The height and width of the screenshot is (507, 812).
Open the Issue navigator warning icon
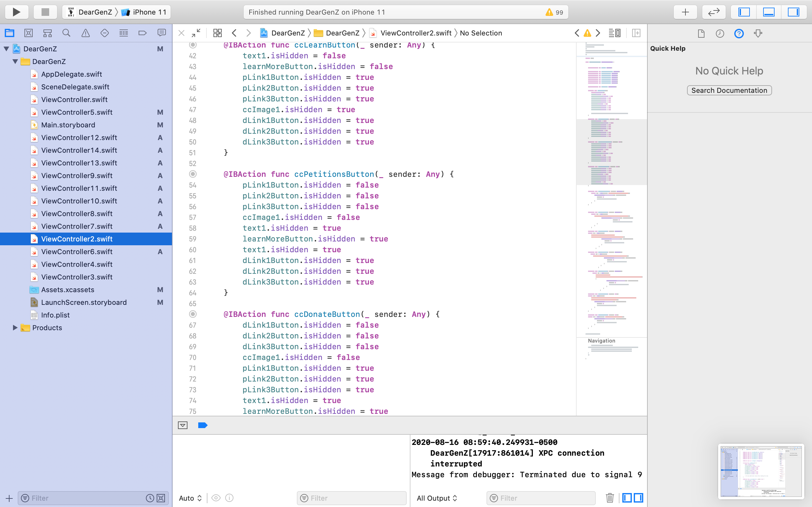(86, 33)
